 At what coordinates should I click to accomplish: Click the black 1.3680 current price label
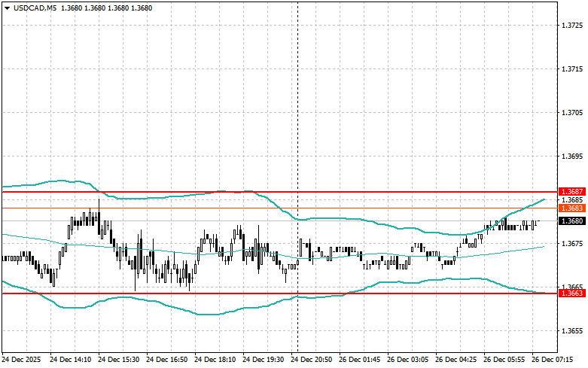pos(572,221)
